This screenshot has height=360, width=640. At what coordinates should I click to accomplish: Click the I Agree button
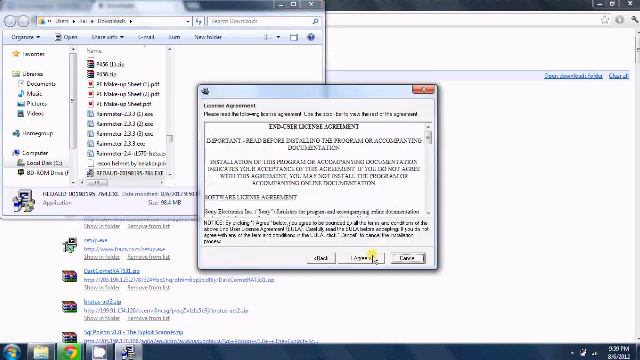pyautogui.click(x=361, y=258)
